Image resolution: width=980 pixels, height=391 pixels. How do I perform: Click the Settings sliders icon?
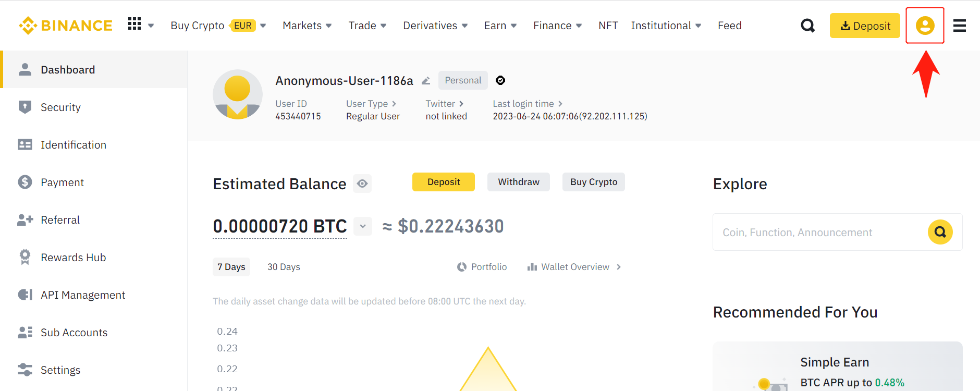click(24, 370)
